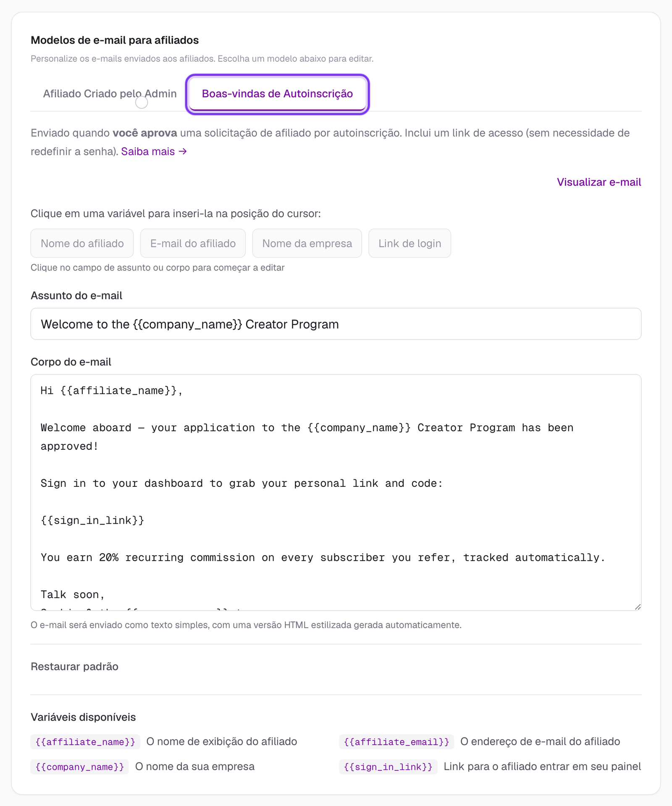
Task: Insert the Link de login variable
Action: point(409,243)
